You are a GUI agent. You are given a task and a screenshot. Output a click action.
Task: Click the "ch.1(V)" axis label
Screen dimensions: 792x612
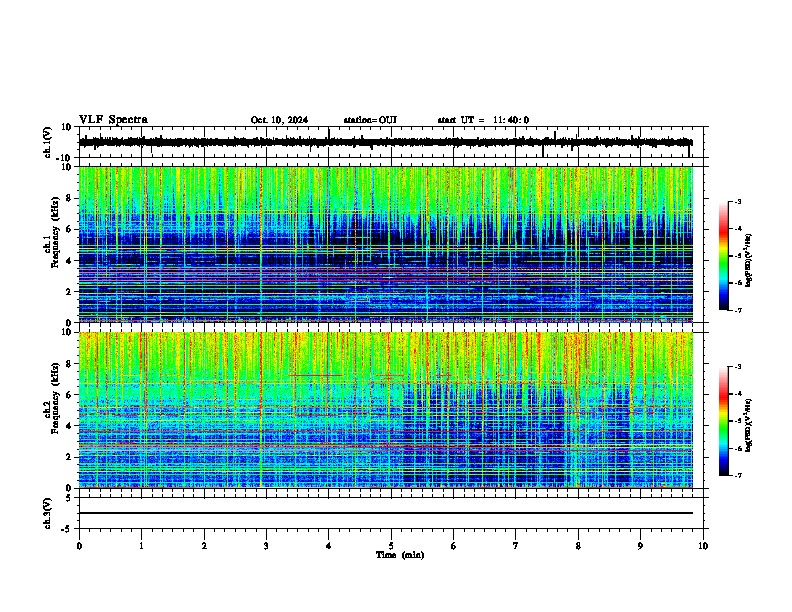(48, 142)
